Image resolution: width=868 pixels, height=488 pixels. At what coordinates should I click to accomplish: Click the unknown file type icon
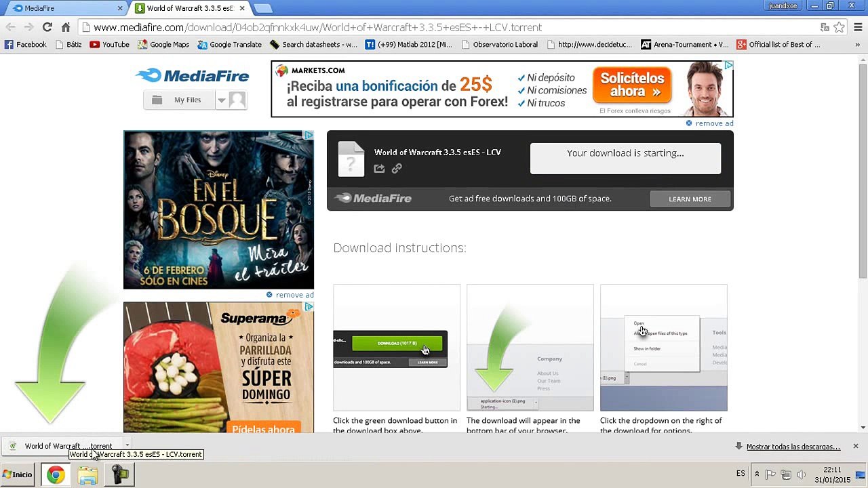coord(351,159)
